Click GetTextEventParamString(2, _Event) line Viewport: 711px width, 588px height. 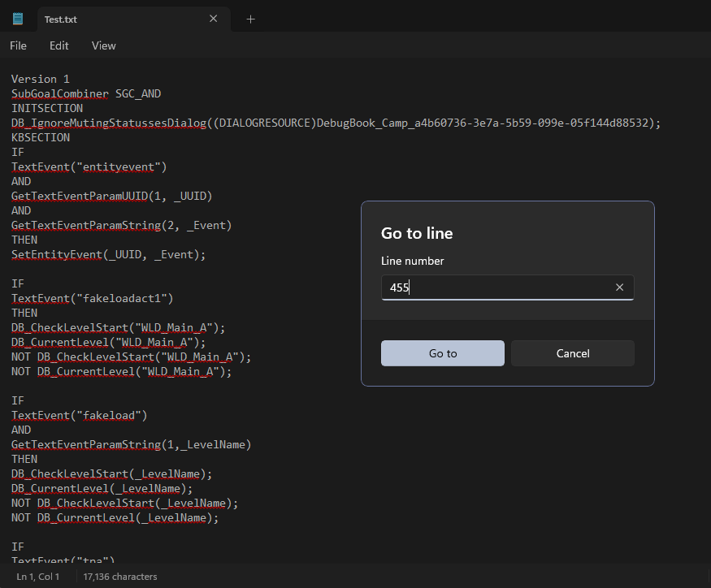pos(122,225)
